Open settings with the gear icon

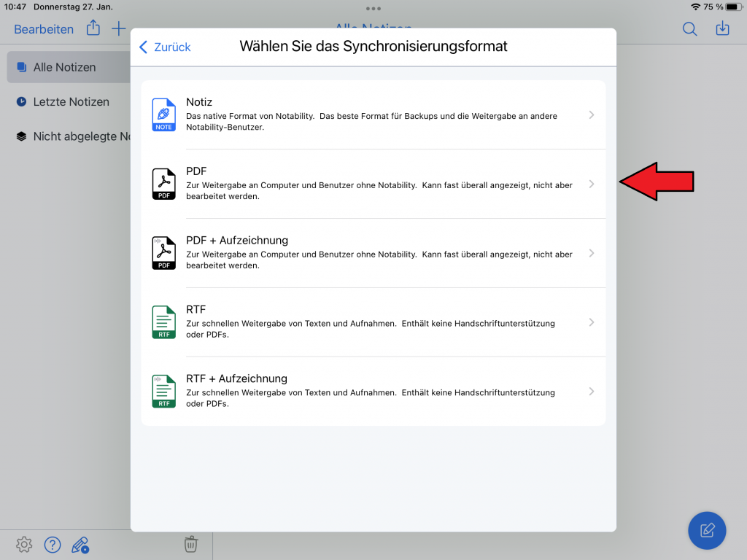pyautogui.click(x=24, y=544)
